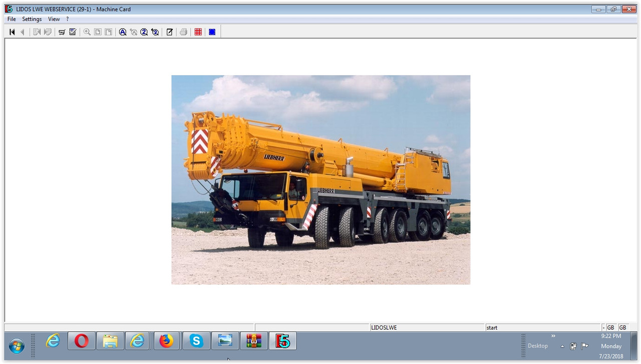The image size is (641, 364).
Task: Open Windows Explorer folder in taskbar
Action: tap(110, 341)
